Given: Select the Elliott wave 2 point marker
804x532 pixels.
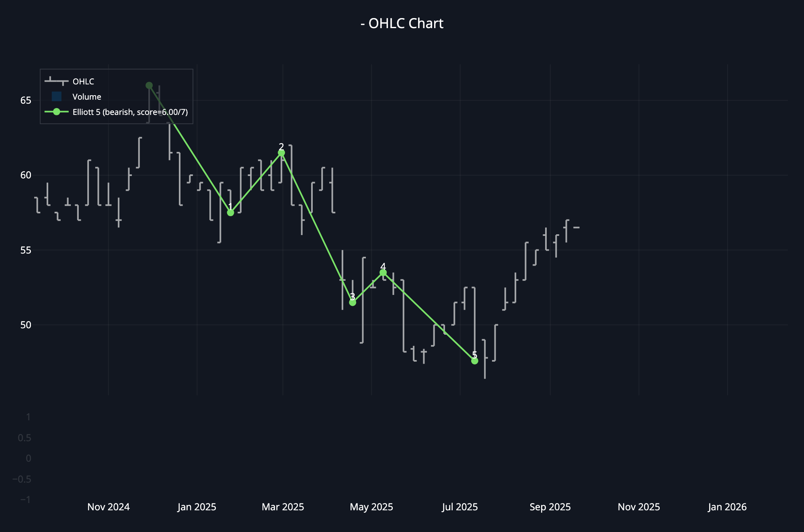Looking at the screenshot, I should pos(281,153).
